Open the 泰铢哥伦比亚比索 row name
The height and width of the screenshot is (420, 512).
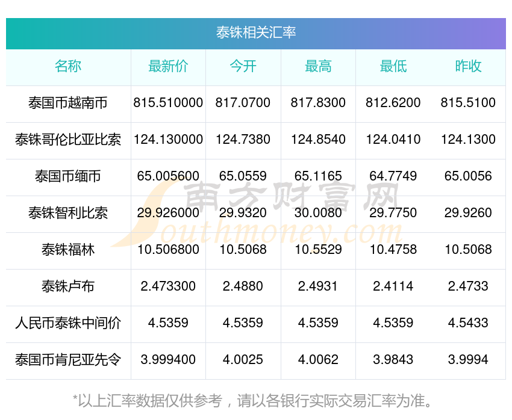coord(68,140)
